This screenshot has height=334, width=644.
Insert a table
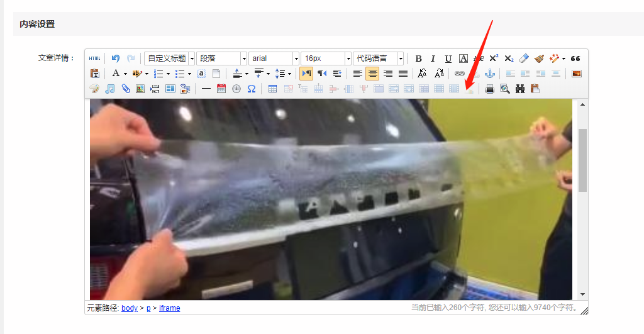(272, 89)
